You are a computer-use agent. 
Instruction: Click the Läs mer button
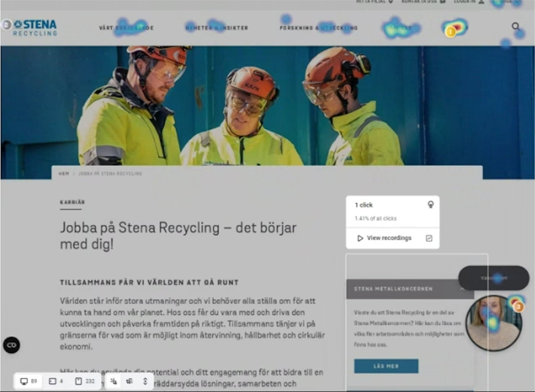click(386, 366)
